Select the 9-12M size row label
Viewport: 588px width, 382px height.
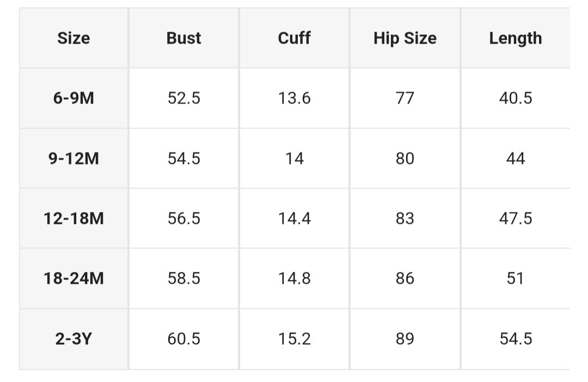(73, 159)
